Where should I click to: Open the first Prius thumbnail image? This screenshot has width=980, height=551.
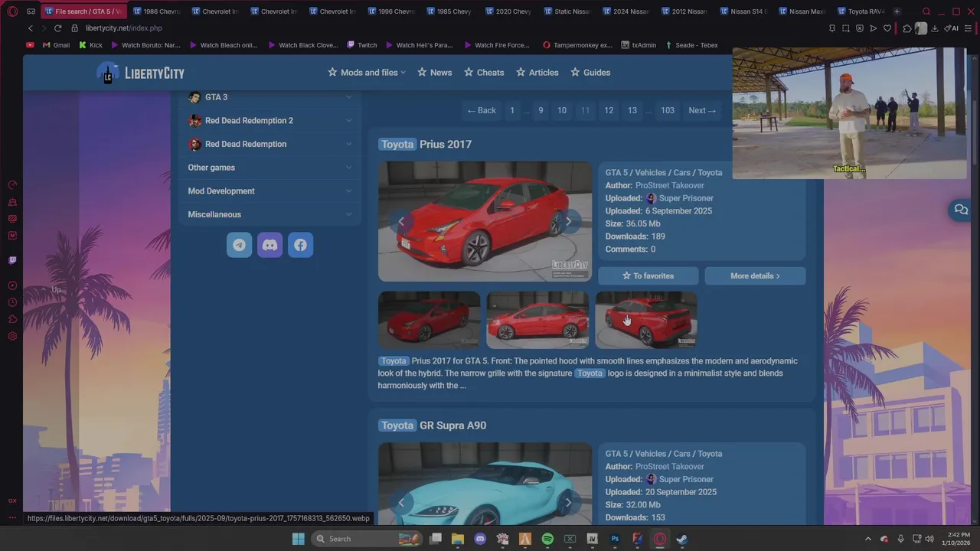tap(429, 320)
